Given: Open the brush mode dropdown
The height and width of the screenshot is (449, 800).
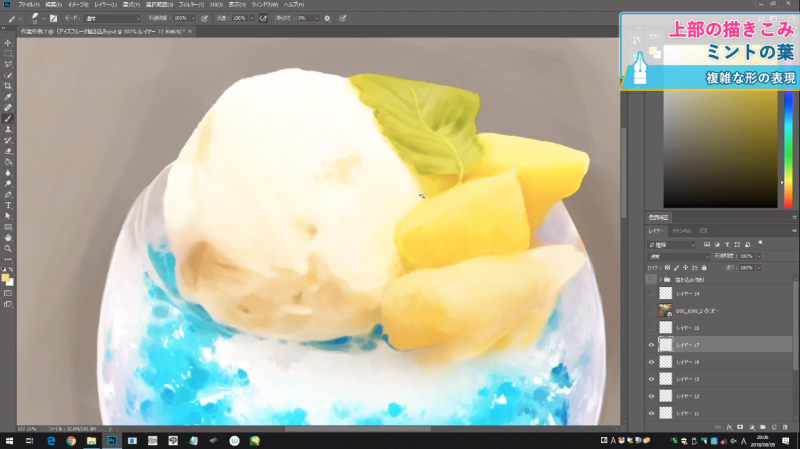Looking at the screenshot, I should click(112, 18).
